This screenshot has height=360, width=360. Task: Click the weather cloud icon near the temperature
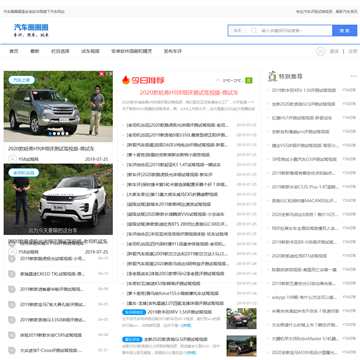point(218,80)
